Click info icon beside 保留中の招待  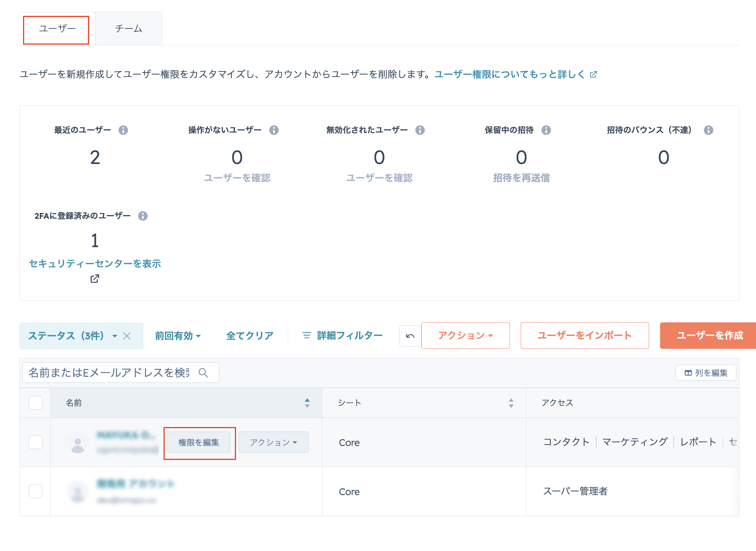[x=546, y=130]
